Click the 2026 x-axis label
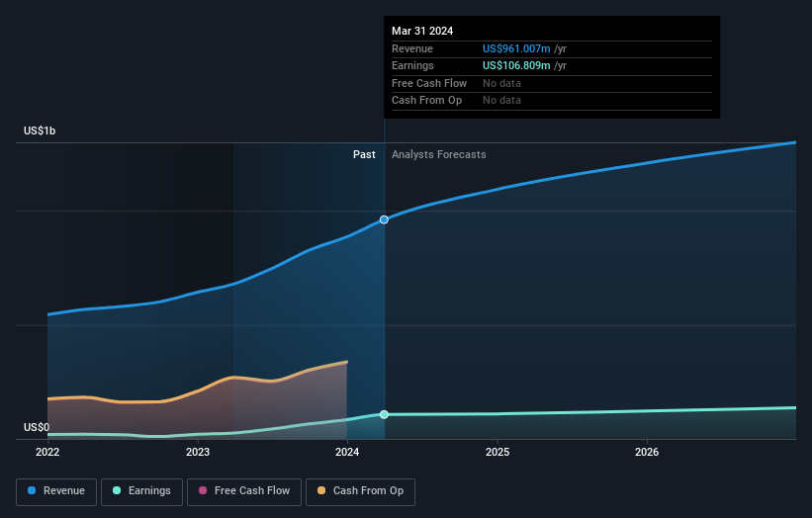This screenshot has height=518, width=812. 647,452
